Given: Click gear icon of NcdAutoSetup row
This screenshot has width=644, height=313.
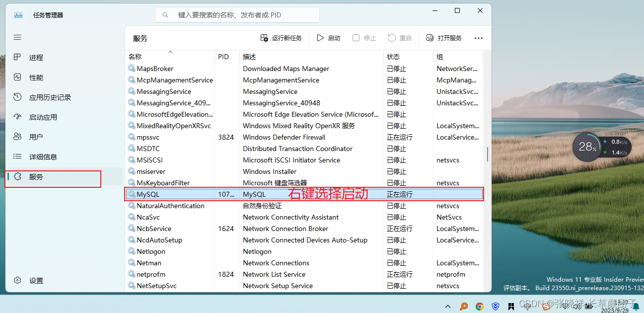Looking at the screenshot, I should (x=132, y=240).
